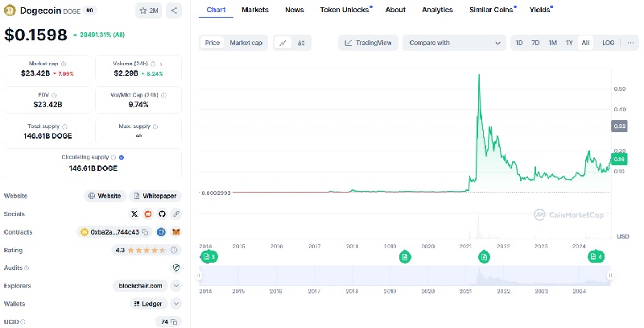The width and height of the screenshot is (644, 328).
Task: Click the FDV info icon
Action: coord(54,95)
